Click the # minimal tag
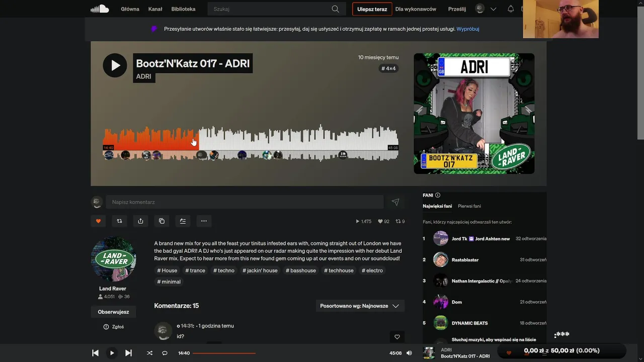This screenshot has width=644, height=362. point(169,282)
